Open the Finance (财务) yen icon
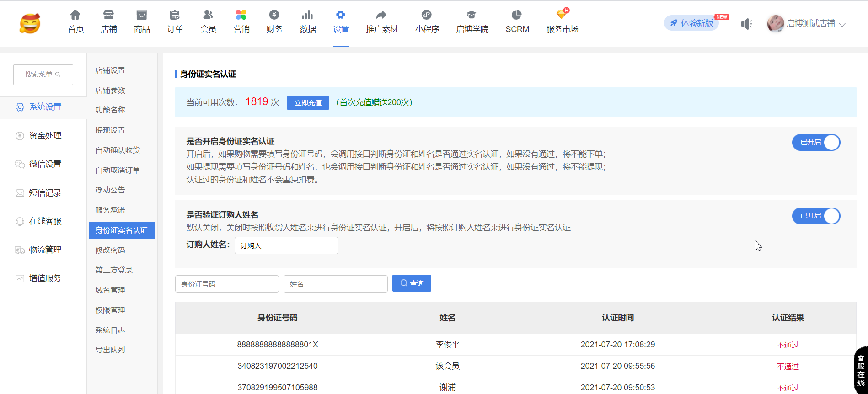 tap(274, 15)
